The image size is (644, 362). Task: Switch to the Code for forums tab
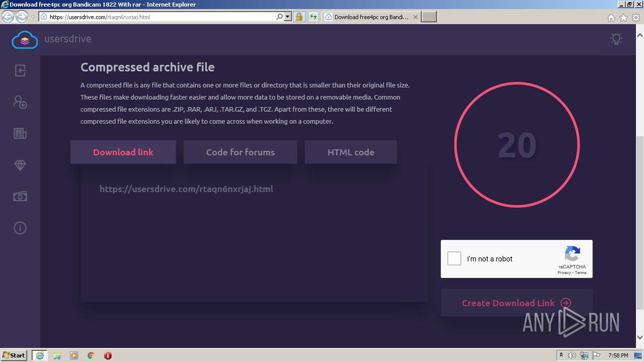240,152
